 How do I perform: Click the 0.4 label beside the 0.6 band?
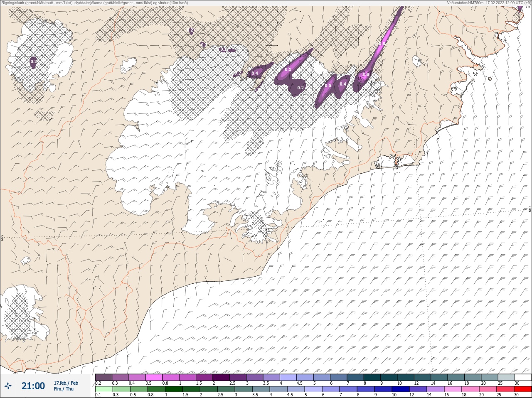click(343, 84)
